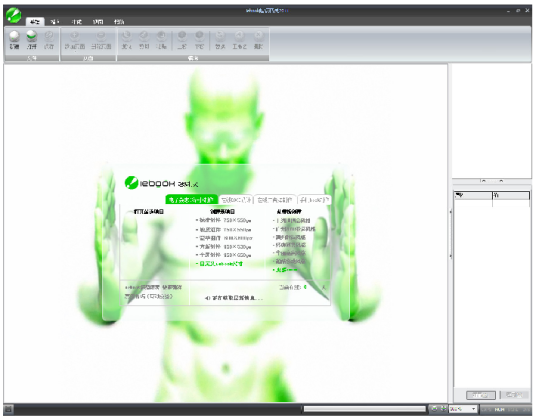Click the green custom iebook size link
The width and height of the screenshot is (536, 418).
click(219, 264)
